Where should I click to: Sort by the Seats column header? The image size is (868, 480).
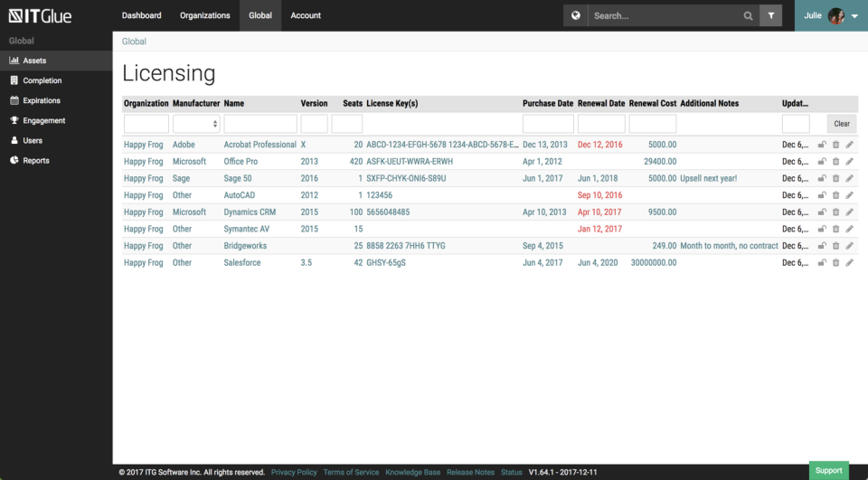(x=353, y=104)
